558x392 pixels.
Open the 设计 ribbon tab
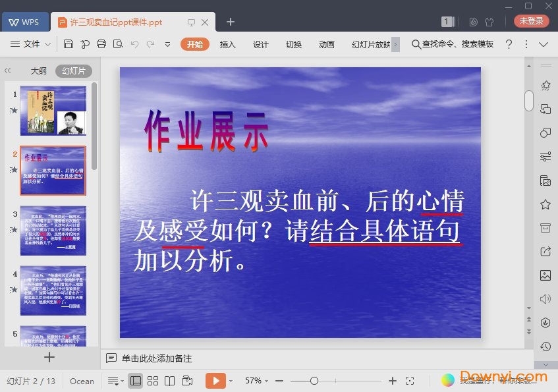pyautogui.click(x=261, y=44)
